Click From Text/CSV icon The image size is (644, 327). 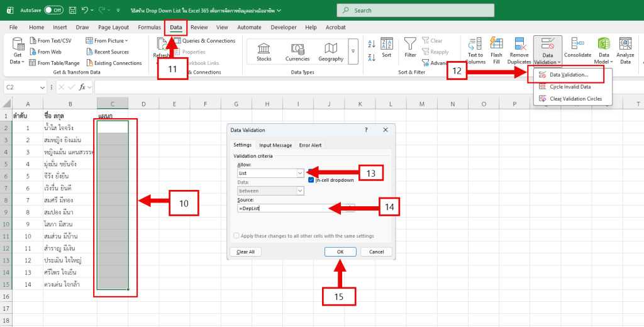point(34,41)
